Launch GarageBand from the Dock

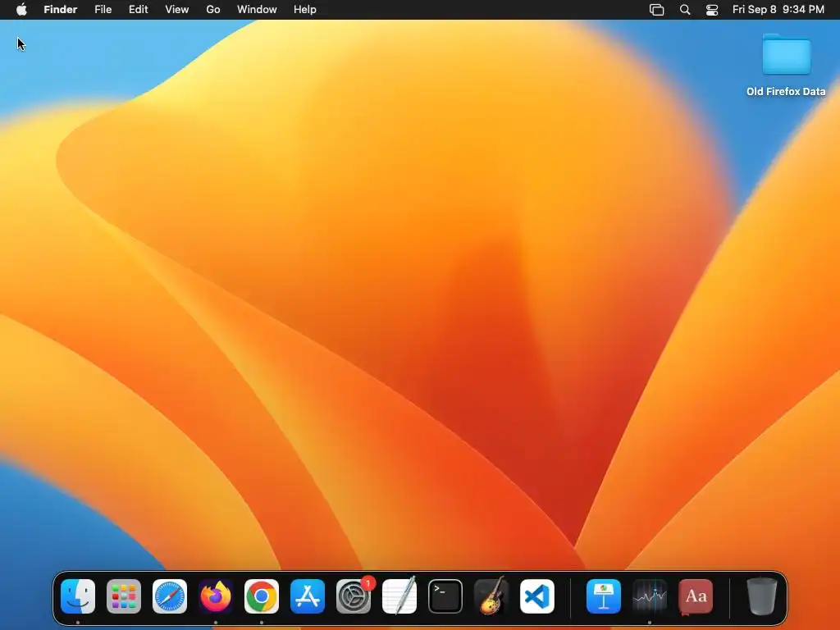[x=491, y=596]
